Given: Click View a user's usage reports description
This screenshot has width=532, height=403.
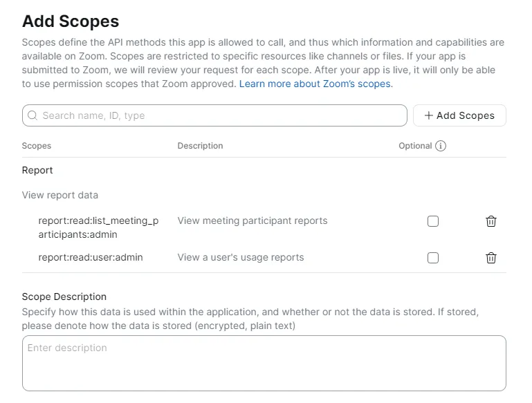Looking at the screenshot, I should 241,258.
